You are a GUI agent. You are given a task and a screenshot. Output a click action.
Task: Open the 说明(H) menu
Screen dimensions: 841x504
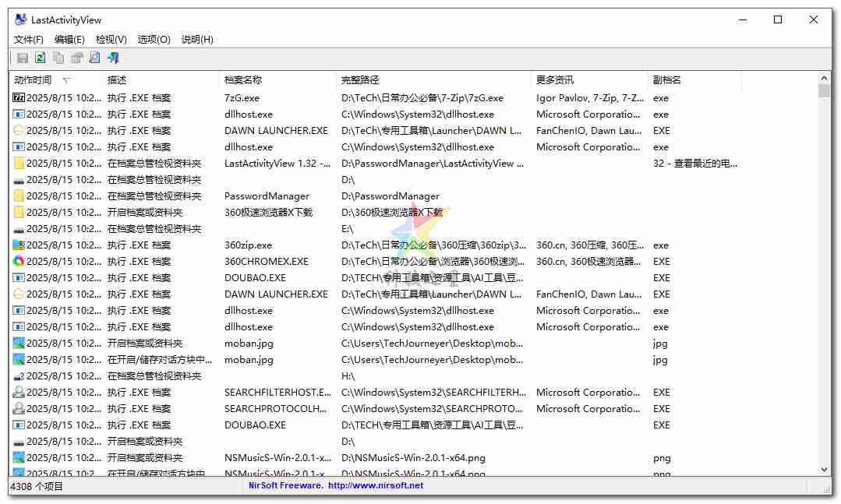[x=196, y=39]
